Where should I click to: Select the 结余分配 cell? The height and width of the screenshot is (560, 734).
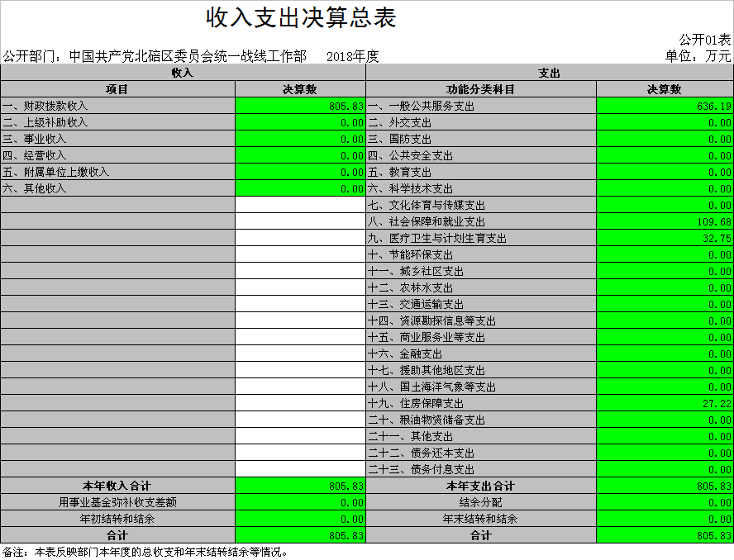(481, 502)
